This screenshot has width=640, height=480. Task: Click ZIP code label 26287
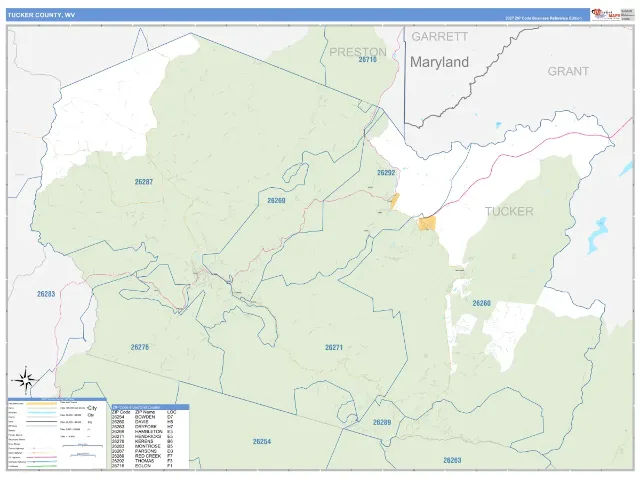coord(144,182)
